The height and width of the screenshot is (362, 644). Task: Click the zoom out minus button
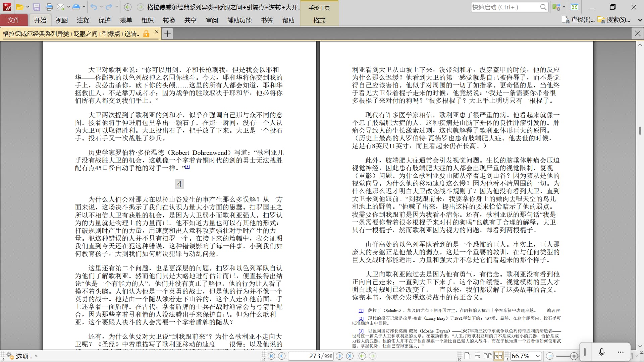click(x=549, y=356)
